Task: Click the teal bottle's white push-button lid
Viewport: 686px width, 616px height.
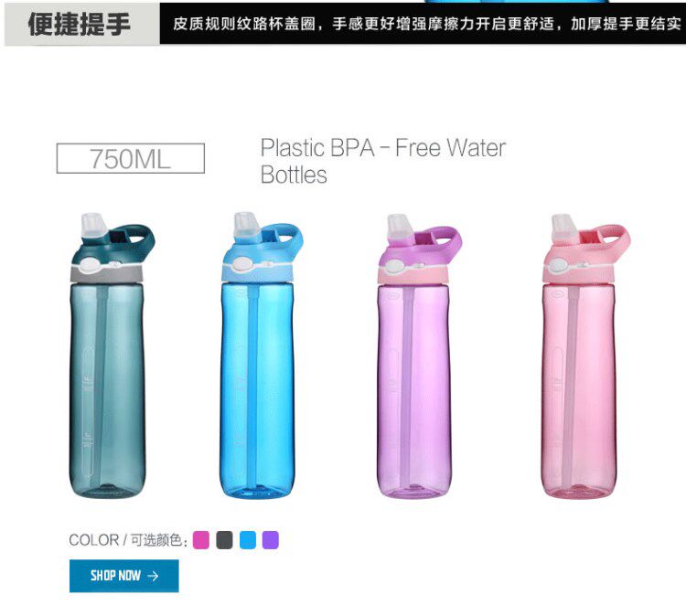Action: [91, 264]
